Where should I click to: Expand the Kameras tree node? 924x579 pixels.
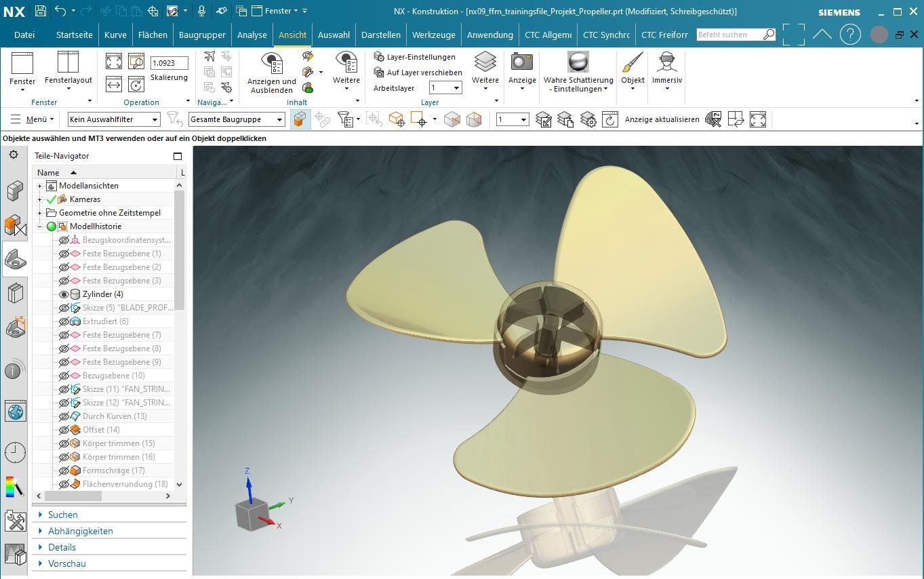coord(39,199)
